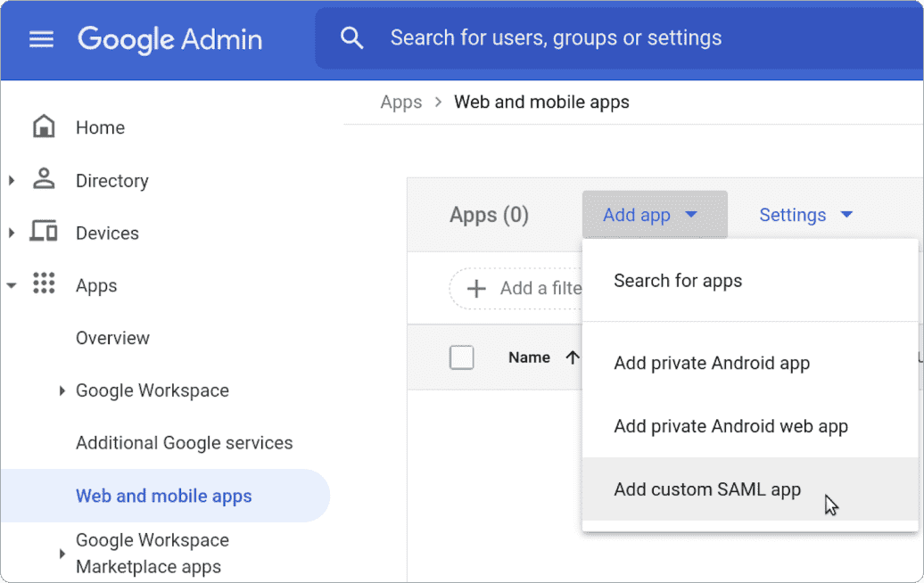Open the hamburger navigation menu
924x583 pixels.
pyautogui.click(x=41, y=37)
